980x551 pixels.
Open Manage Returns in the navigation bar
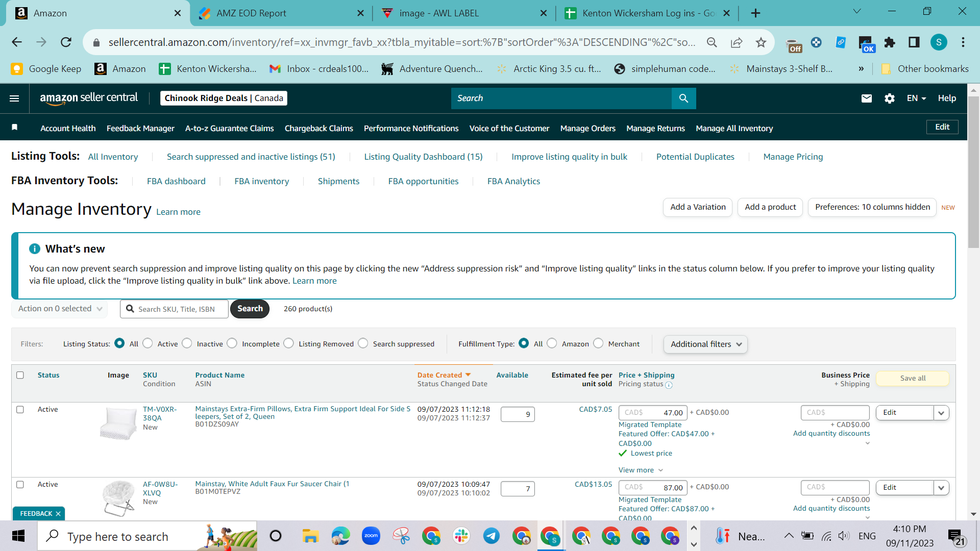point(655,128)
